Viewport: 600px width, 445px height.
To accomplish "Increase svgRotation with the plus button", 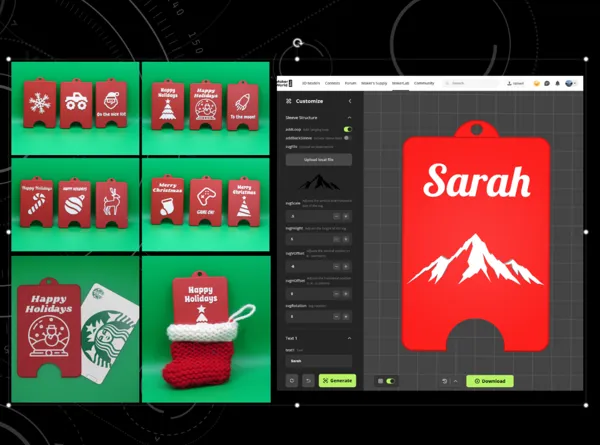I will (x=346, y=316).
